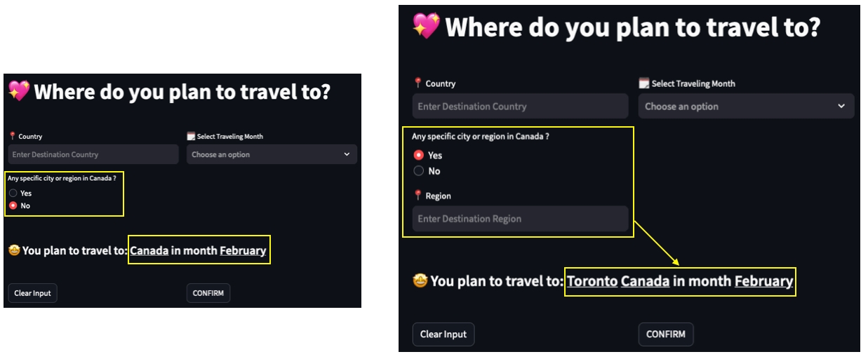Screen dimensions: 868x359
Task: Select the No radio button in the right screenshot
Action: pyautogui.click(x=419, y=171)
